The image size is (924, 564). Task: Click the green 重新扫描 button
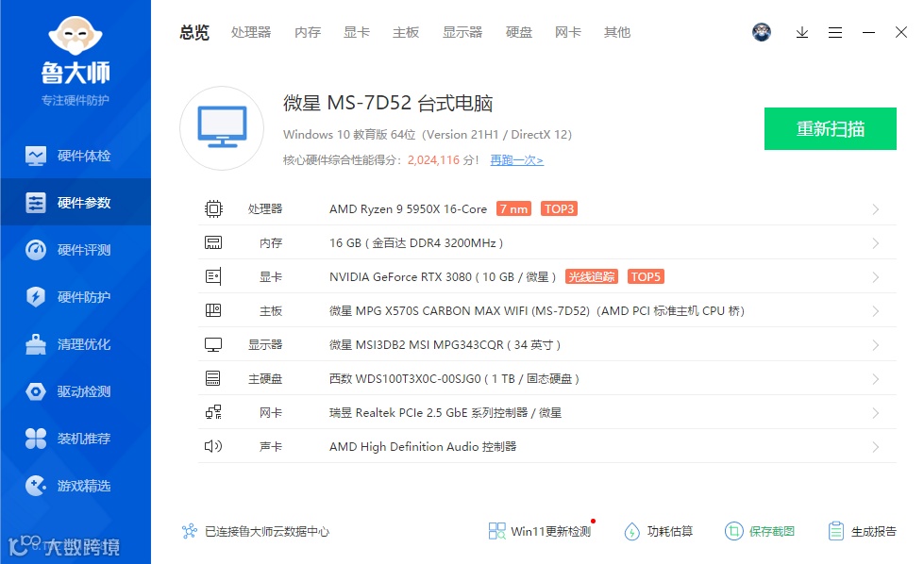(831, 128)
